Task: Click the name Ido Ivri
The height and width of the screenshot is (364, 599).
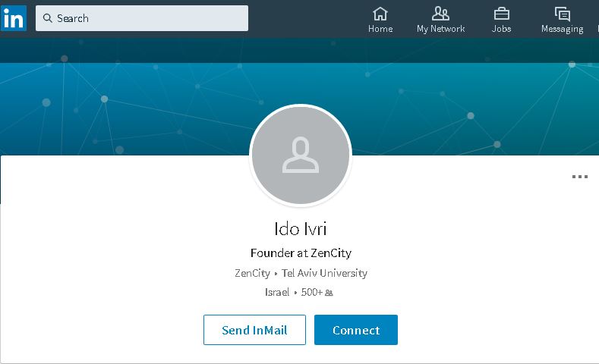Action: click(x=301, y=228)
